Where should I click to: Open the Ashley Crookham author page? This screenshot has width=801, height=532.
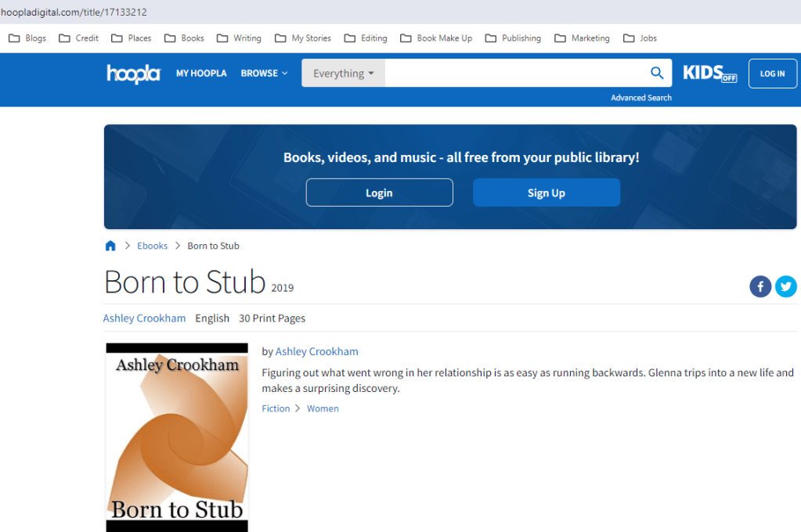pos(144,318)
